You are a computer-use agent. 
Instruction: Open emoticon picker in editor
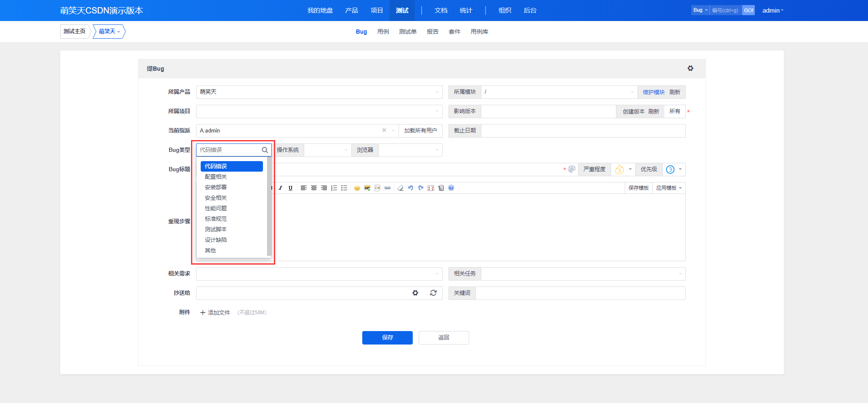(357, 188)
